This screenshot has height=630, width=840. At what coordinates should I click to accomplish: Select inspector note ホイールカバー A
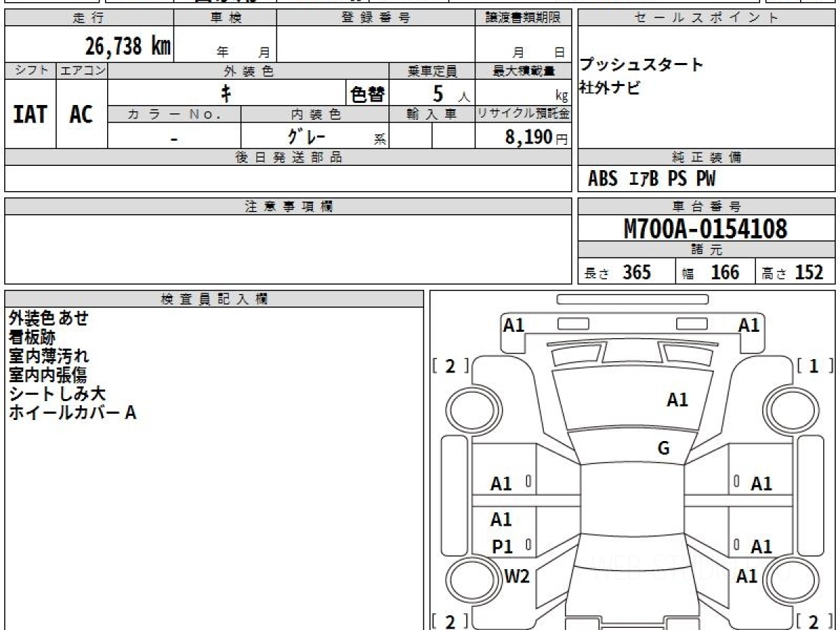(x=72, y=413)
